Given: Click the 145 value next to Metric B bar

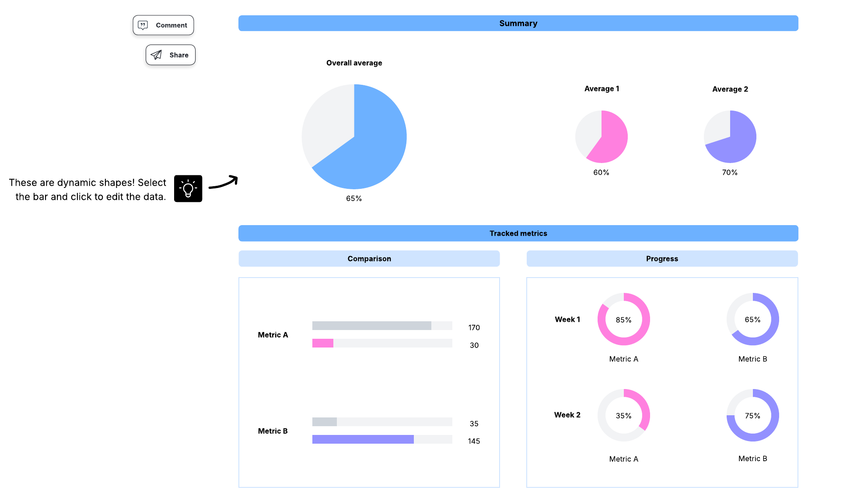Looking at the screenshot, I should tap(473, 441).
